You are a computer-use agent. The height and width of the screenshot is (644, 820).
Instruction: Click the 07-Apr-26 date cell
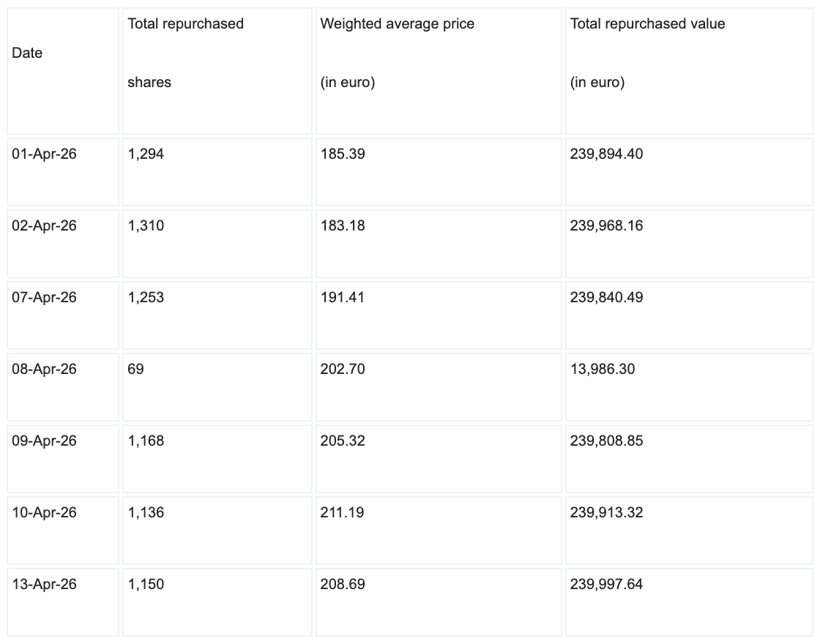click(x=63, y=315)
